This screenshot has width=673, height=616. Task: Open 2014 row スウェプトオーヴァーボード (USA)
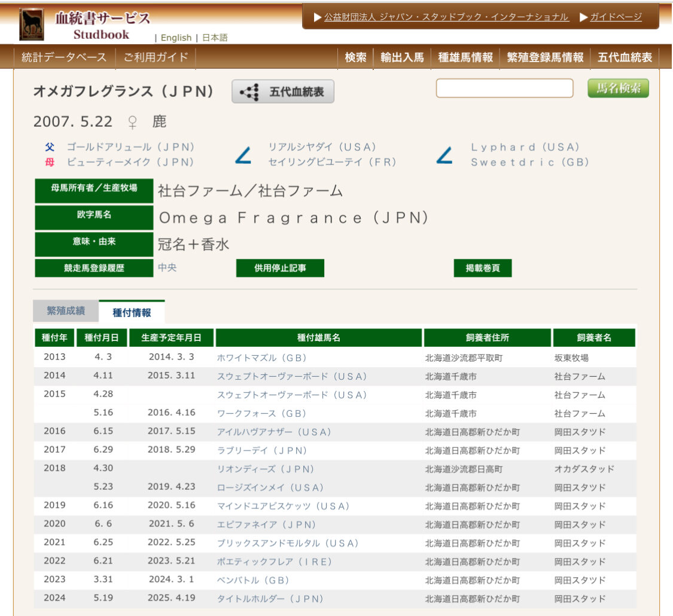[292, 376]
